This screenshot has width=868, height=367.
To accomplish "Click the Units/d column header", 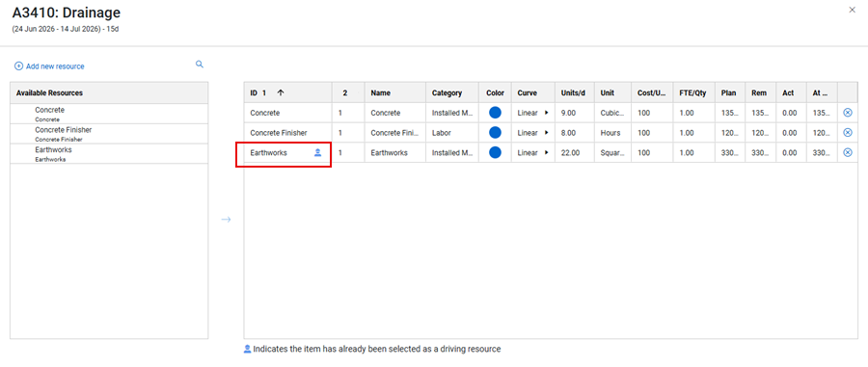I will tap(575, 92).
